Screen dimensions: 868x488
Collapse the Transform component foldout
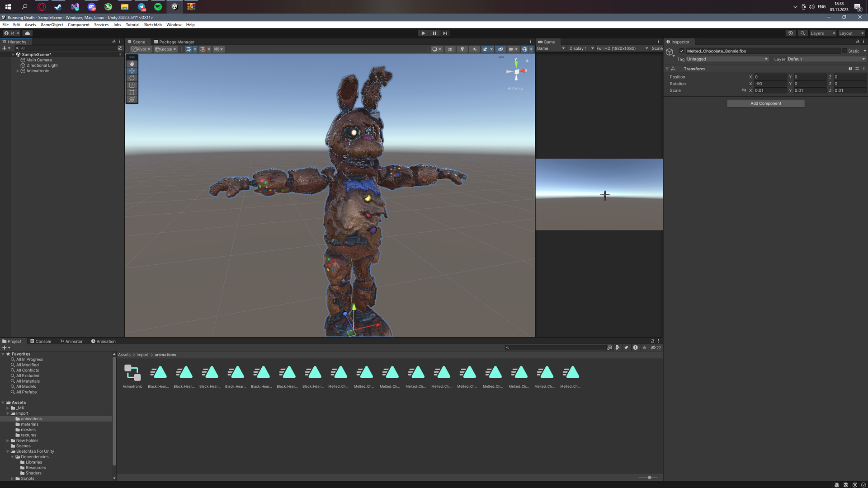tap(667, 69)
